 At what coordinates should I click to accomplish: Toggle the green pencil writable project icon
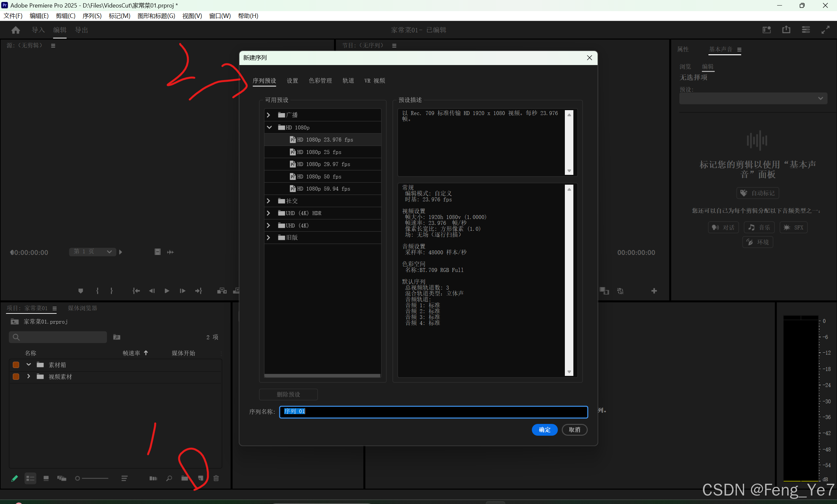[x=14, y=478]
